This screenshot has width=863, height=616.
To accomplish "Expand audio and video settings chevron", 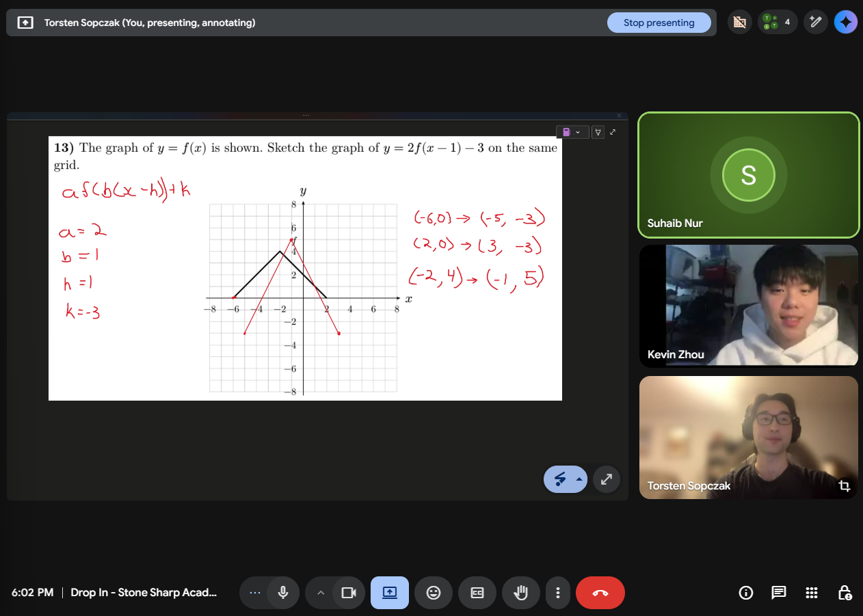I will (x=321, y=593).
